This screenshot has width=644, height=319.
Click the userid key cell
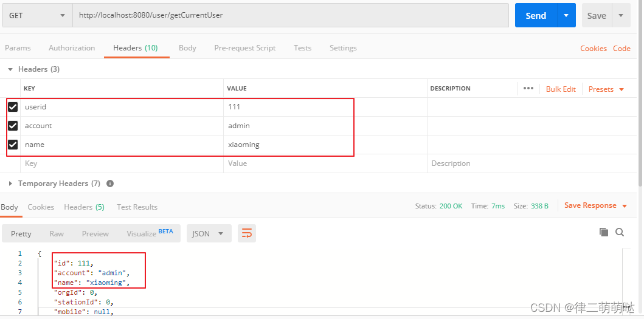pos(122,107)
